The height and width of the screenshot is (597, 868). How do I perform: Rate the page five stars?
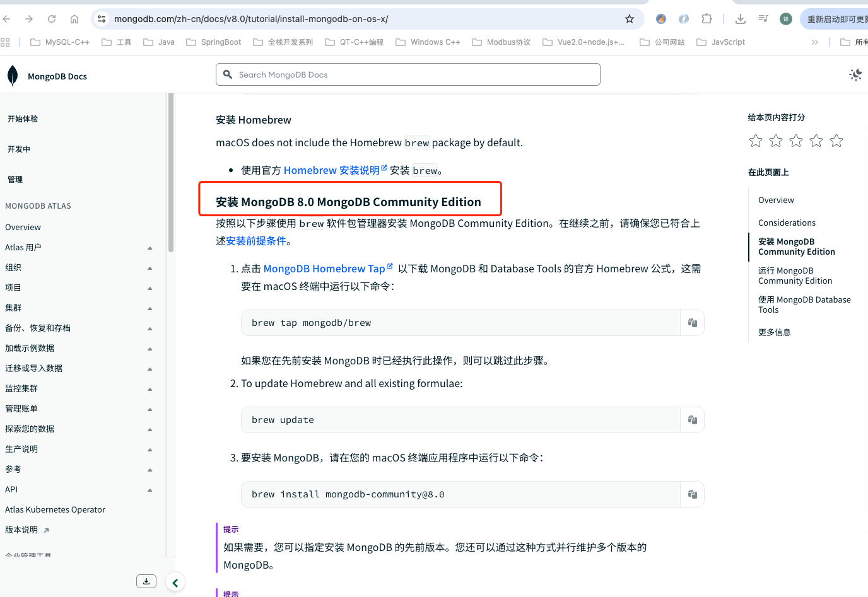[x=836, y=141]
